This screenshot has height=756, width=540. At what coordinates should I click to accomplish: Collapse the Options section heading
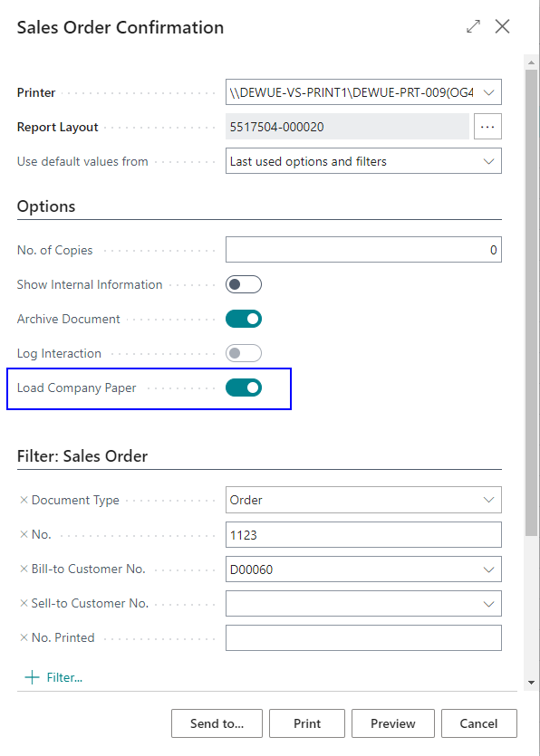click(46, 206)
